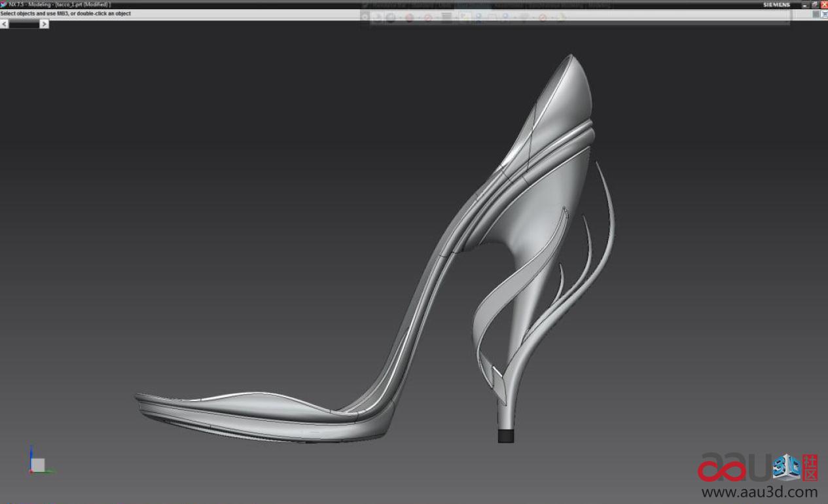
Task: Click the NX application icon in title bar
Action: [x=4, y=5]
